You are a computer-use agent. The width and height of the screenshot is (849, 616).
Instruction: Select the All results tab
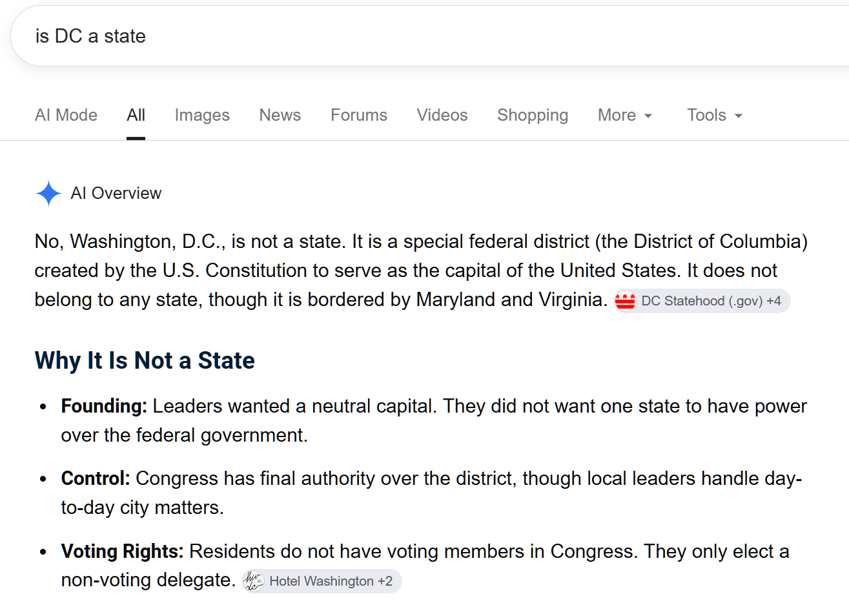pyautogui.click(x=136, y=115)
